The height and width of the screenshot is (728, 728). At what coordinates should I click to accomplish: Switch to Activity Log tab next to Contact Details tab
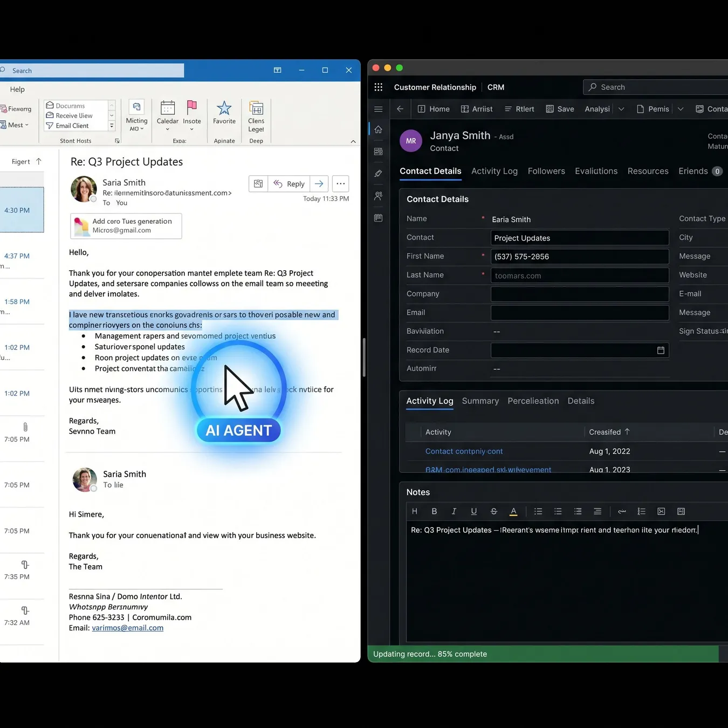click(495, 171)
